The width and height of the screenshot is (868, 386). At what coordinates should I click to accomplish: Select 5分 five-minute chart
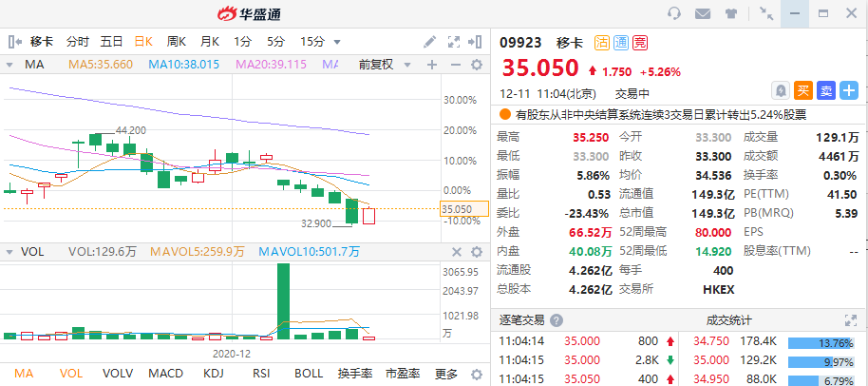pos(275,42)
